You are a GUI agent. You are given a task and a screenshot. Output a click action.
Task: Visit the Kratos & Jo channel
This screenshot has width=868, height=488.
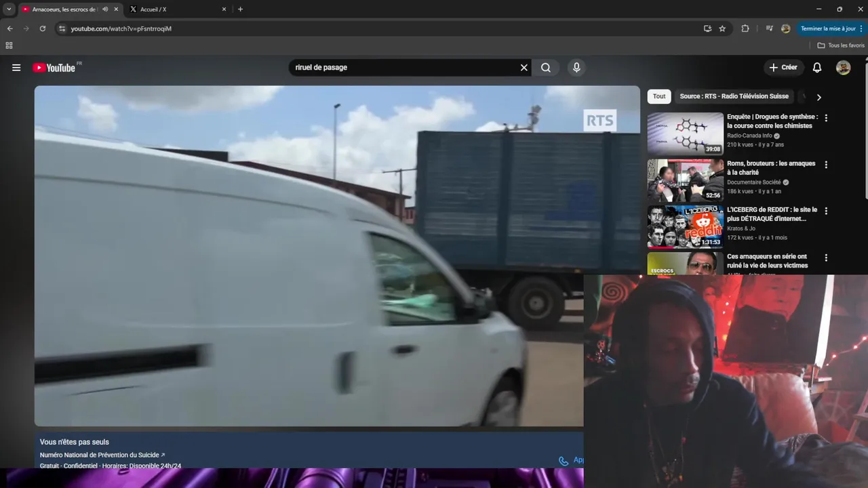pyautogui.click(x=741, y=228)
